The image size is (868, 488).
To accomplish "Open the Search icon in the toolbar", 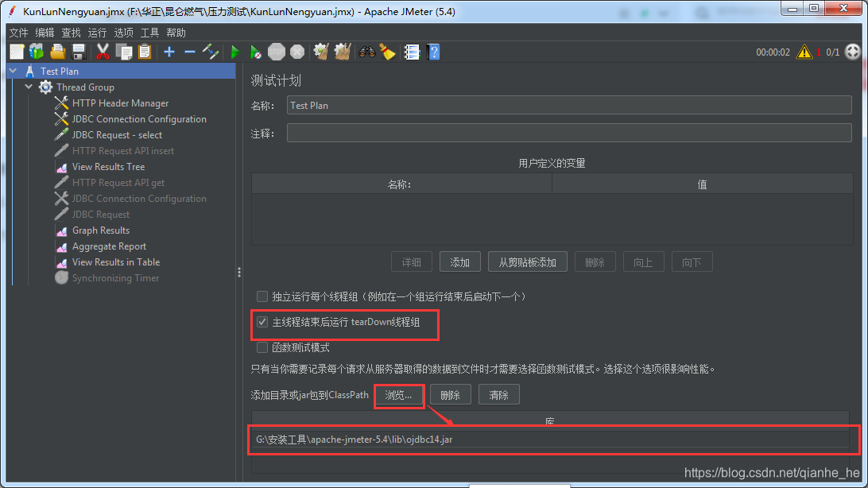I will coord(367,52).
